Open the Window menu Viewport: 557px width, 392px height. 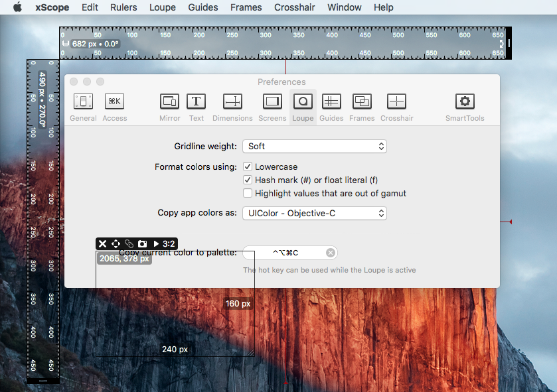click(344, 7)
